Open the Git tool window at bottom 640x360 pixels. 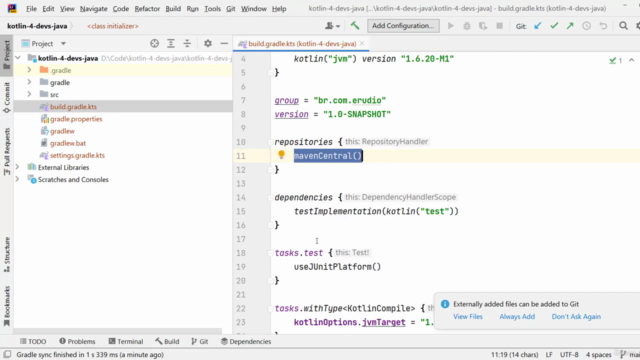(200, 341)
